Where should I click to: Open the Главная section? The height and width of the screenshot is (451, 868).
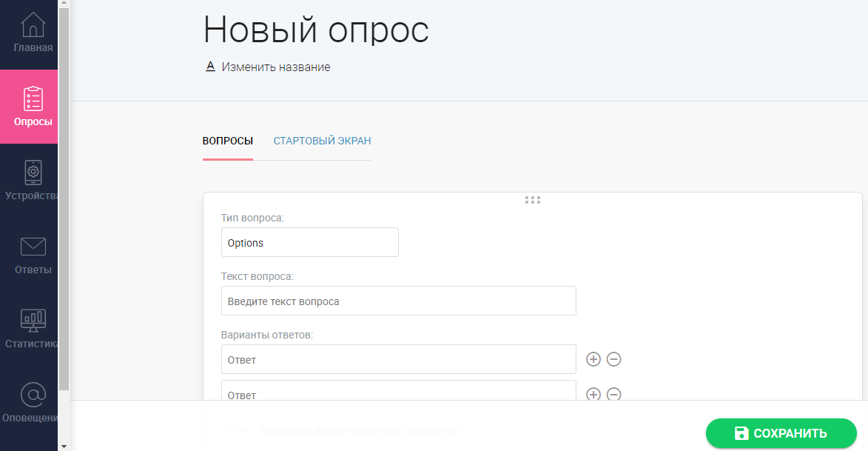tap(32, 33)
